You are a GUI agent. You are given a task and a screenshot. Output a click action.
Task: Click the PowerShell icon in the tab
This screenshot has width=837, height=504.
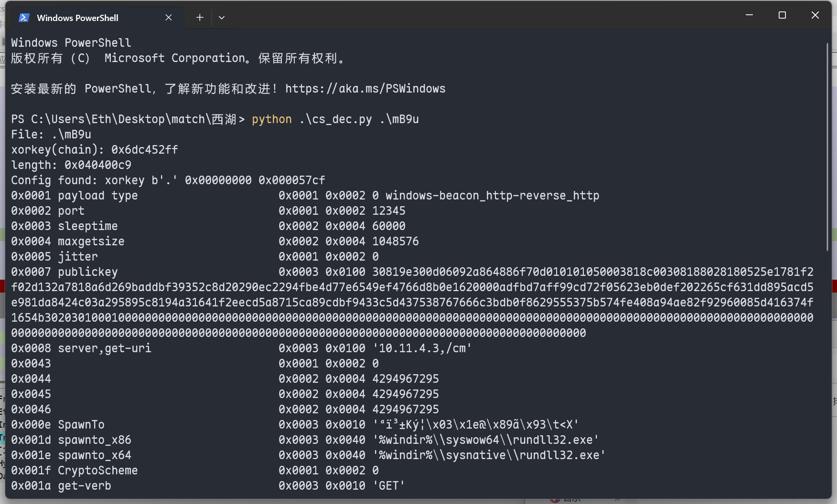[x=24, y=18]
